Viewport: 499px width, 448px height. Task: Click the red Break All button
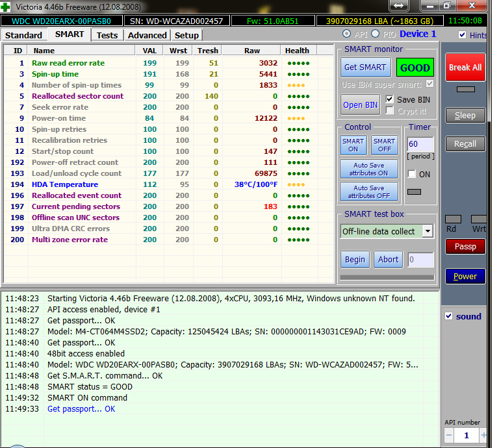465,67
